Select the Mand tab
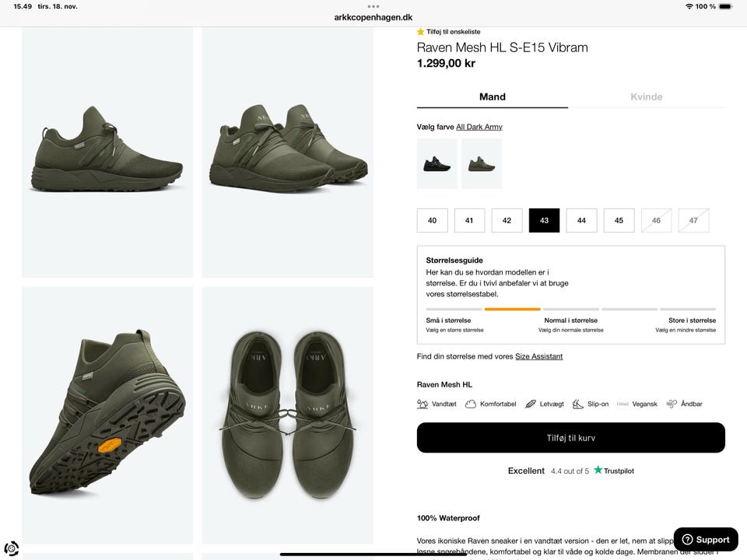 [493, 97]
